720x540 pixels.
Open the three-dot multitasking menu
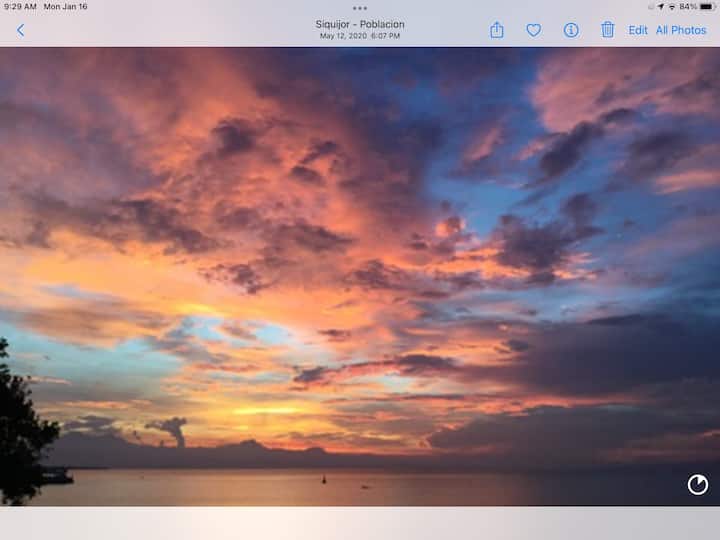pos(360,8)
